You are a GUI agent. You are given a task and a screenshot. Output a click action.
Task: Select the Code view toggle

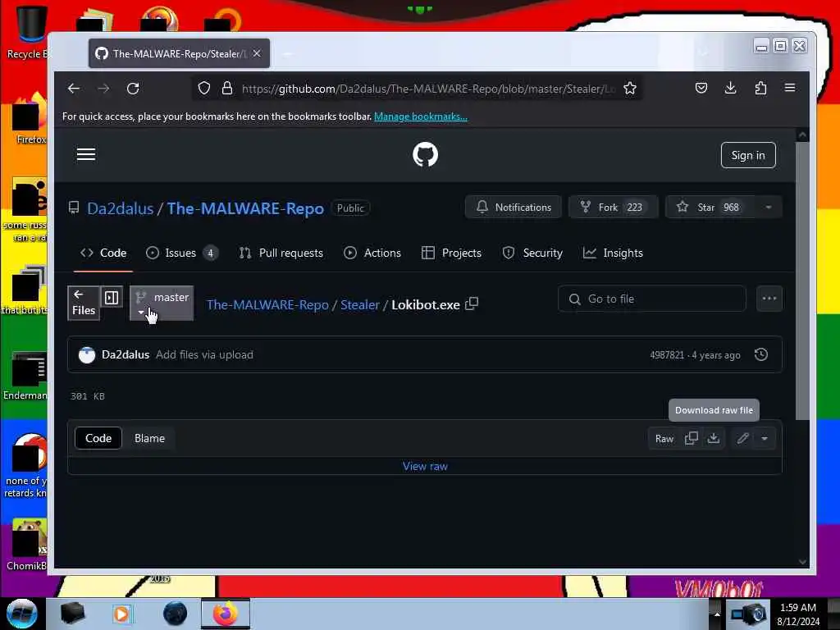click(x=98, y=438)
